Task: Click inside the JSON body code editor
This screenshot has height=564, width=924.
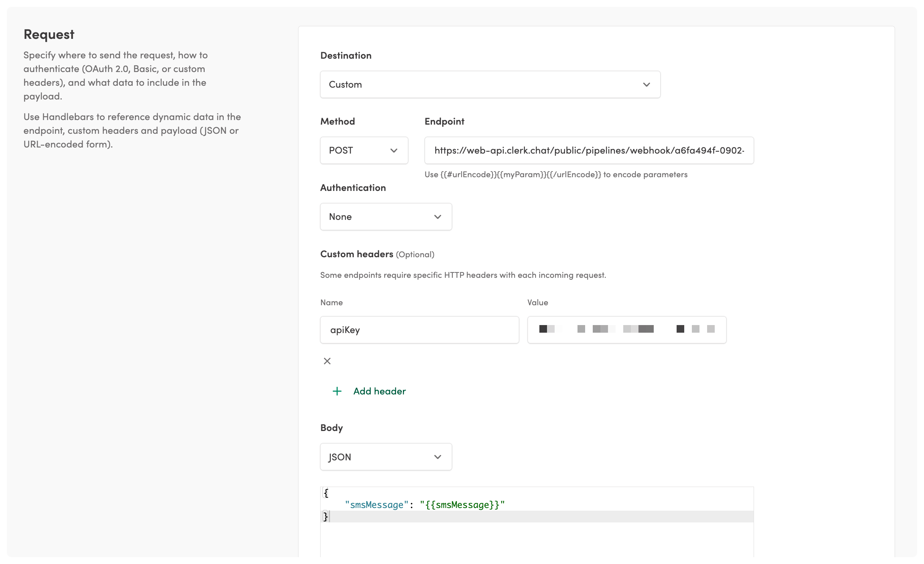Action: (537, 521)
